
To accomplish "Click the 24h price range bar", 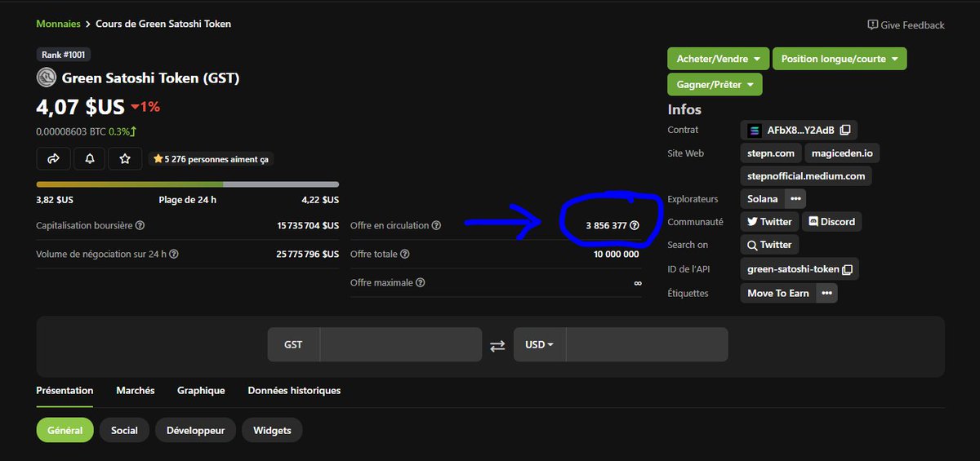I will pos(188,184).
